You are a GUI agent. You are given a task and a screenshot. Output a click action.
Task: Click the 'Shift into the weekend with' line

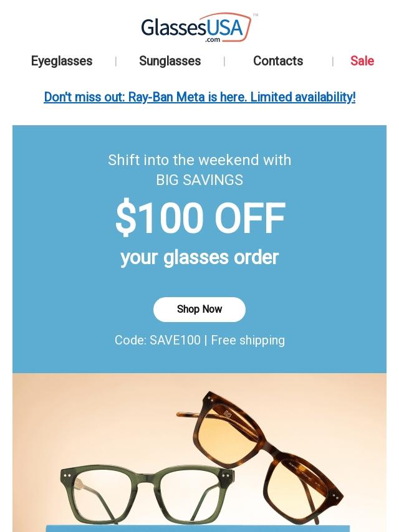pos(199,160)
